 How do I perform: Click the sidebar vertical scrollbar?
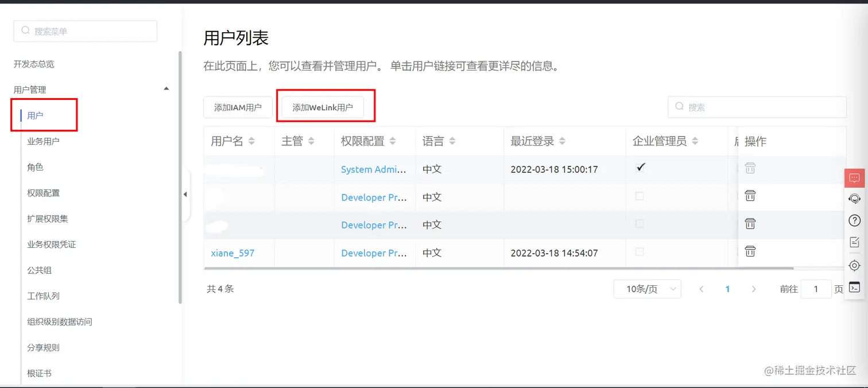[180, 177]
